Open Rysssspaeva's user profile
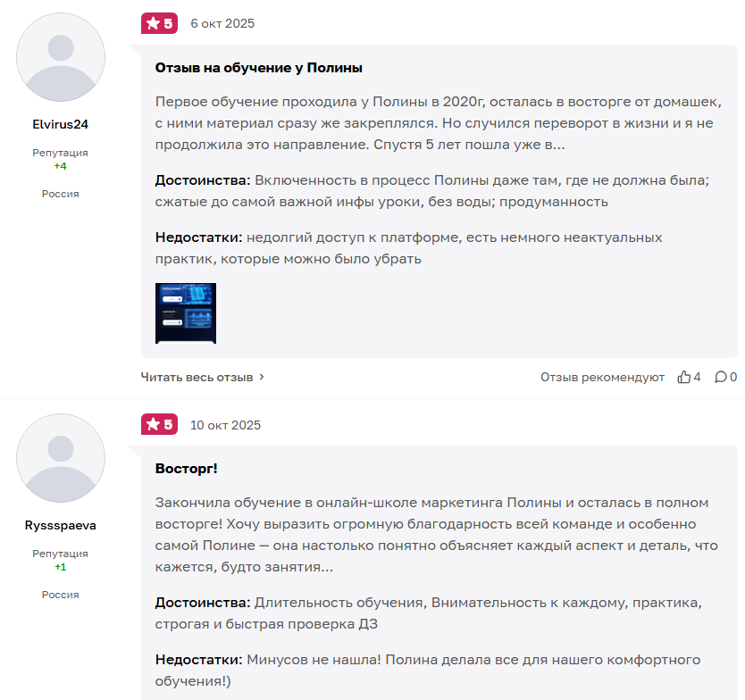This screenshot has height=700, width=745. [x=60, y=526]
